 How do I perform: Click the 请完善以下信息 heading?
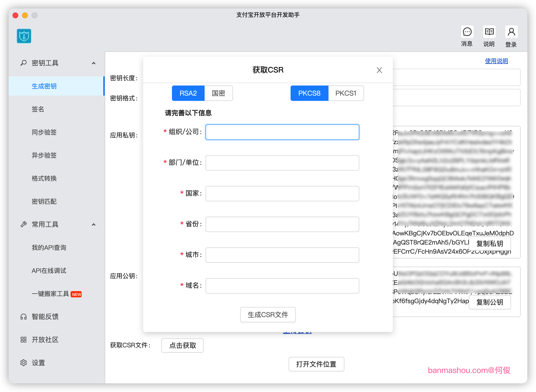click(188, 113)
